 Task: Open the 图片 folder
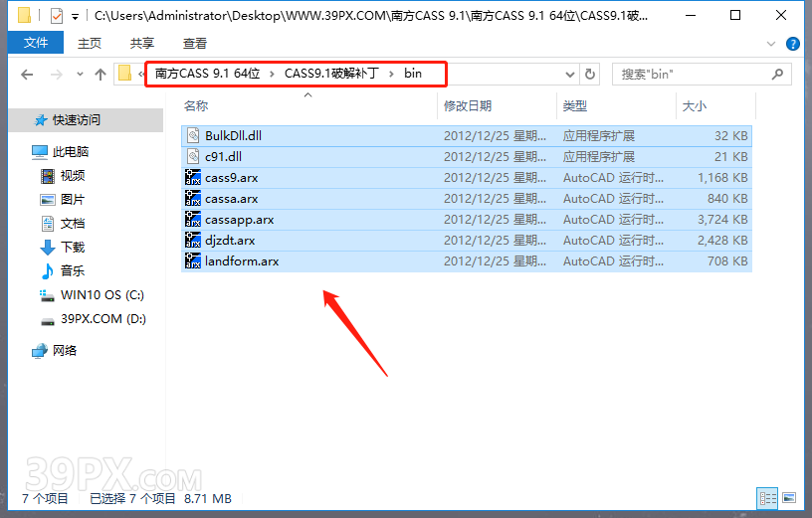point(73,199)
